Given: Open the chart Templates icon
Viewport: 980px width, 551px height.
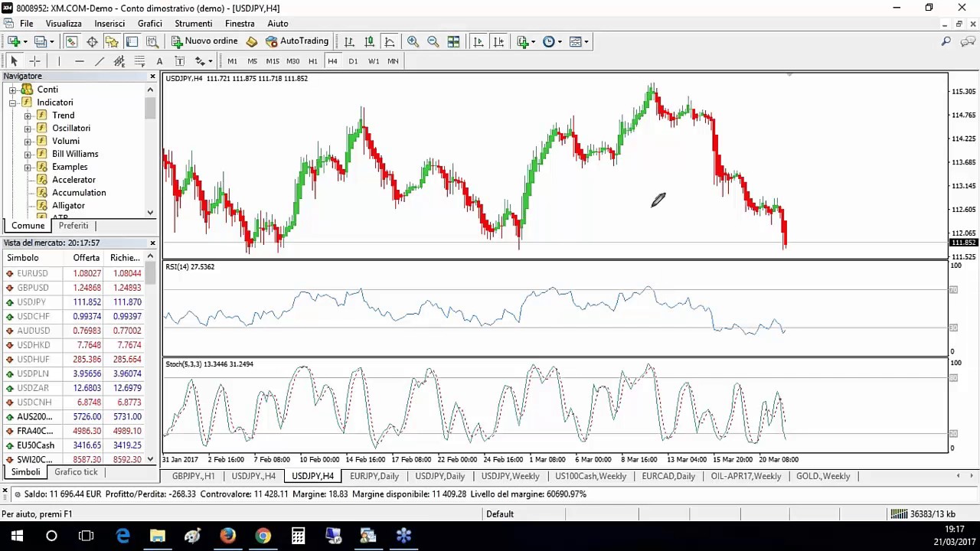Looking at the screenshot, I should pyautogui.click(x=576, y=41).
